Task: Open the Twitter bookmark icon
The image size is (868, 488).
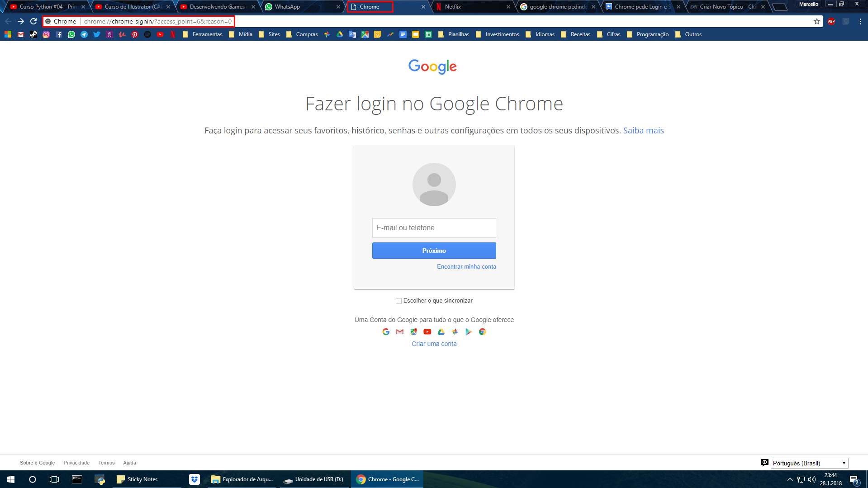Action: pyautogui.click(x=97, y=34)
